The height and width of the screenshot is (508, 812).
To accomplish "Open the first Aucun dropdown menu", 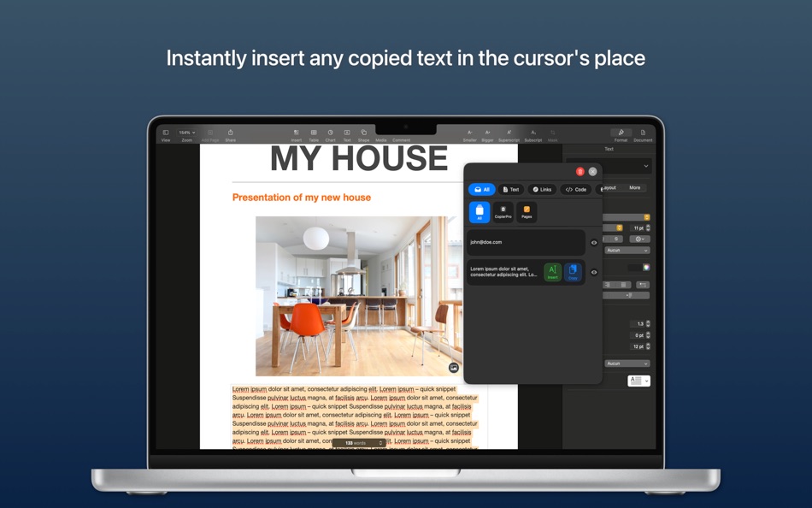I will [627, 250].
